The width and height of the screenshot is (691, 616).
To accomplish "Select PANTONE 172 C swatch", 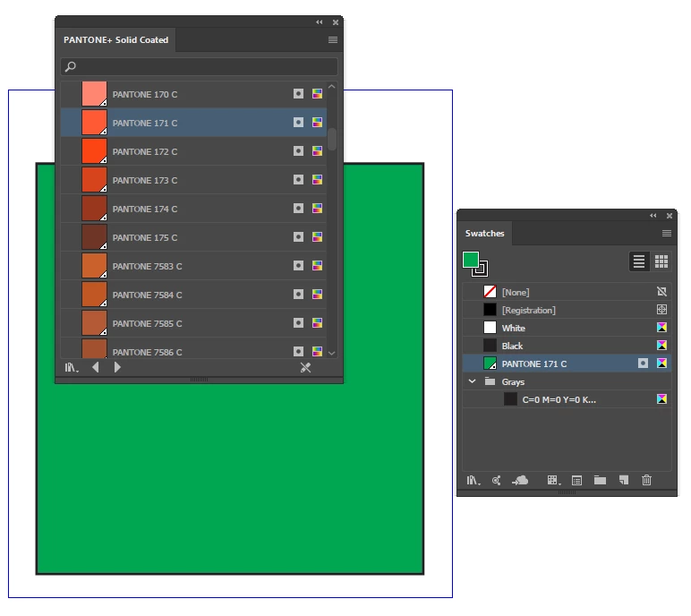I will 193,151.
